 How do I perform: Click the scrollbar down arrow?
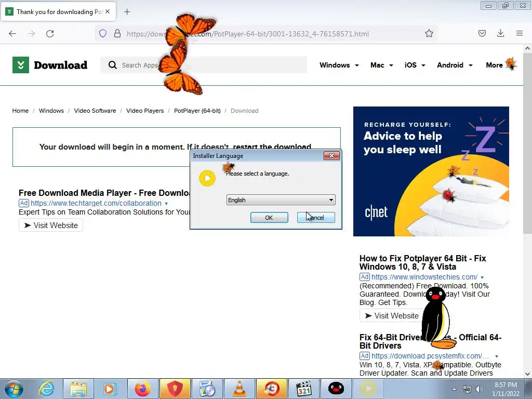click(x=527, y=374)
